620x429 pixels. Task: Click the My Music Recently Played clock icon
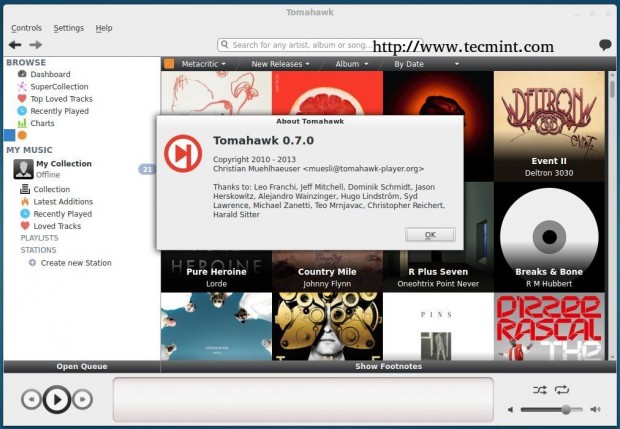25,214
